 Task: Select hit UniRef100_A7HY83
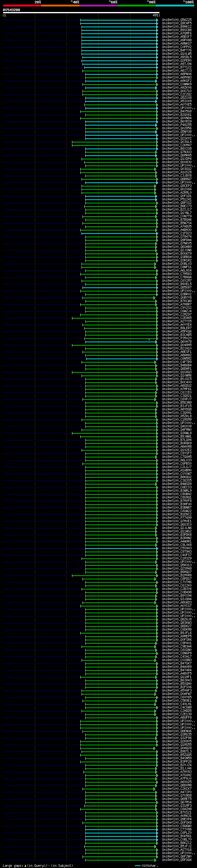[177, 772]
